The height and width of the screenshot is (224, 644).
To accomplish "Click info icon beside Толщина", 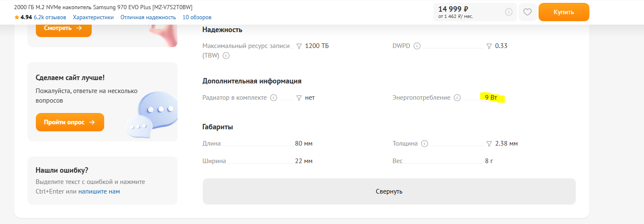I will [x=424, y=143].
